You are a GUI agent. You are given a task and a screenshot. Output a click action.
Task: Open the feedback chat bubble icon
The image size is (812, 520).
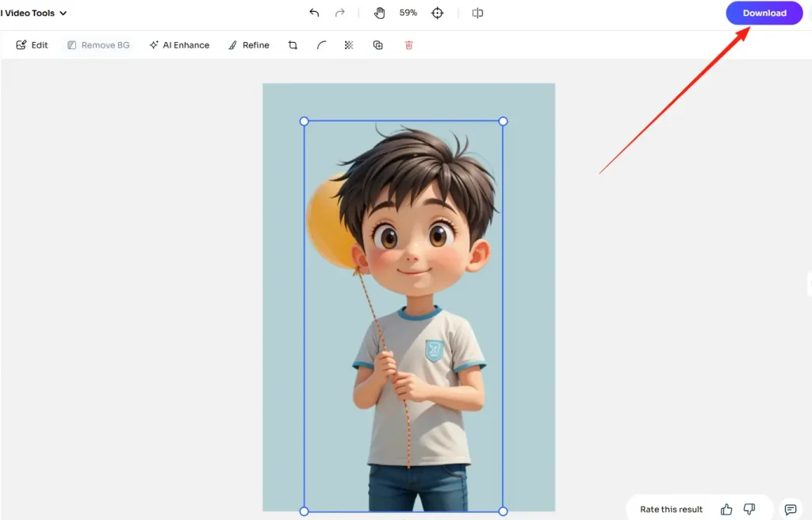[x=790, y=510]
